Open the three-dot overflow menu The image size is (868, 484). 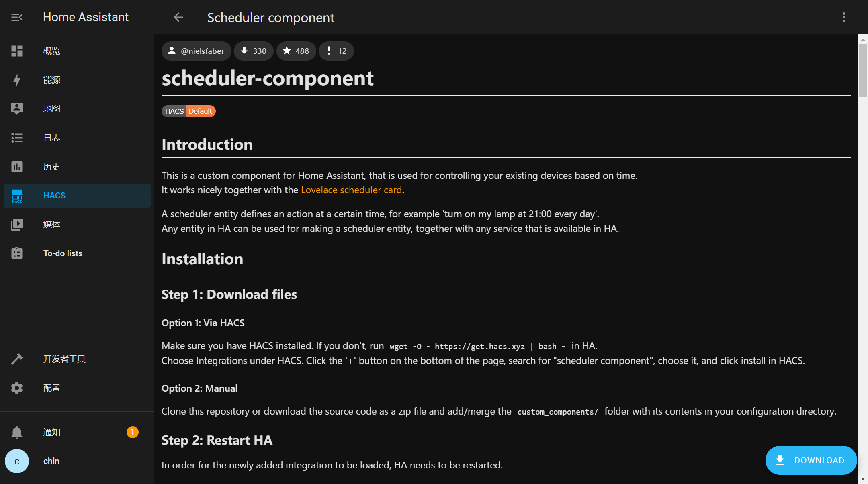[843, 17]
